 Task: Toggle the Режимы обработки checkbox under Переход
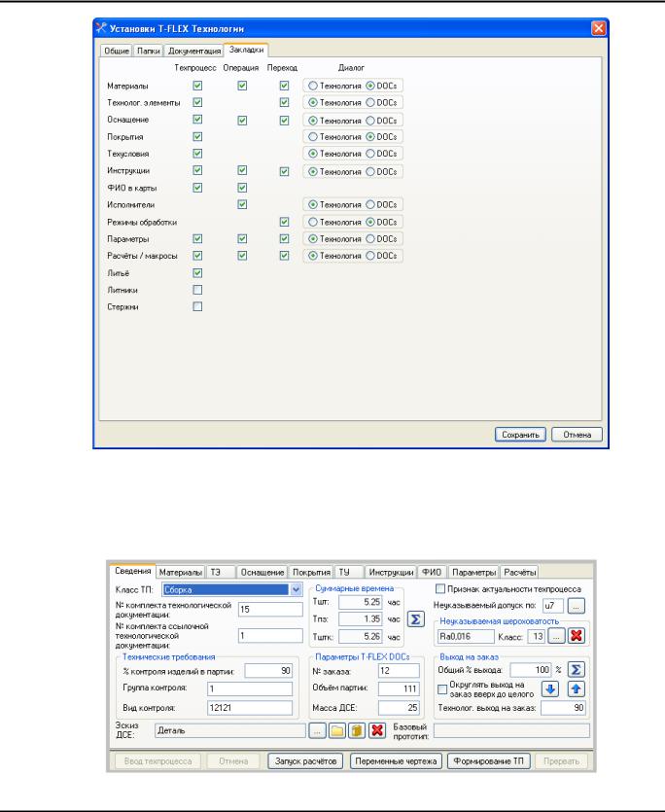[x=284, y=222]
